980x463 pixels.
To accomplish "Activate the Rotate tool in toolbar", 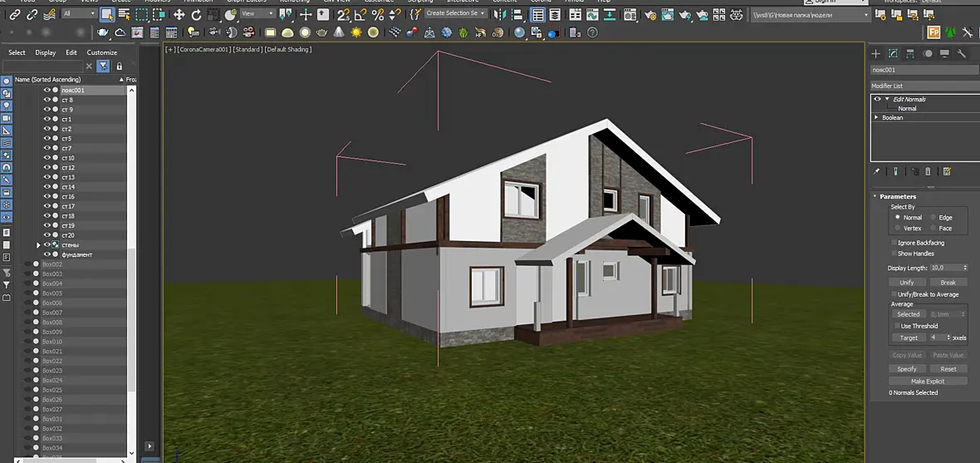I will pyautogui.click(x=196, y=14).
